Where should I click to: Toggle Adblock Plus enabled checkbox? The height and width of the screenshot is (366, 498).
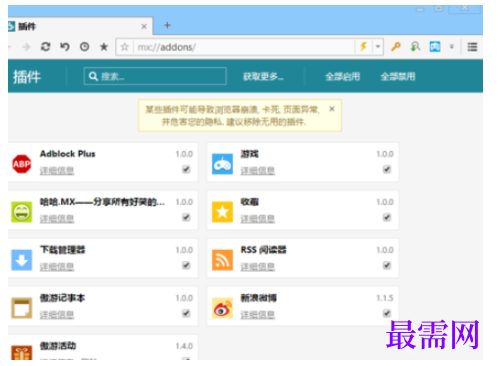(186, 169)
